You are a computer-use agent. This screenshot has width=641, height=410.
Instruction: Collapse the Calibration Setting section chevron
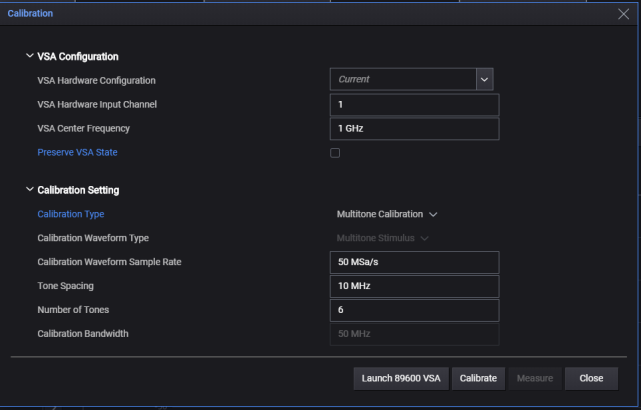tap(29, 189)
